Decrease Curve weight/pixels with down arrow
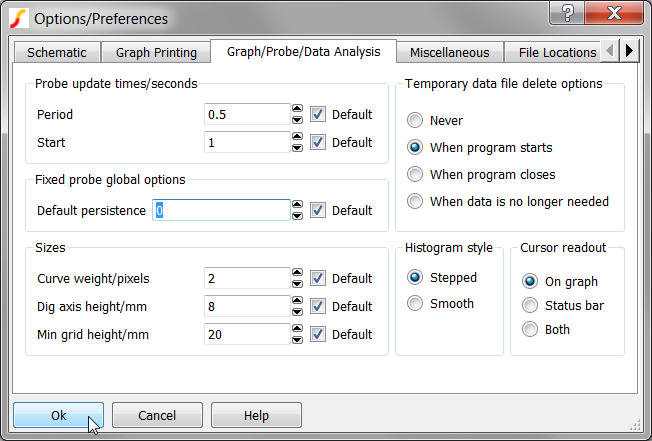Image resolution: width=652 pixels, height=441 pixels. point(297,284)
